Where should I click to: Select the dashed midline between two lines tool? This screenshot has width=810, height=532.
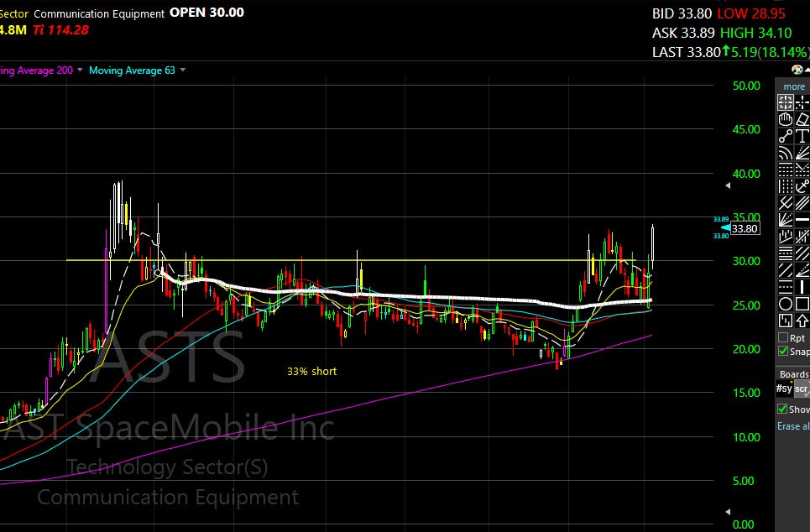point(785,287)
